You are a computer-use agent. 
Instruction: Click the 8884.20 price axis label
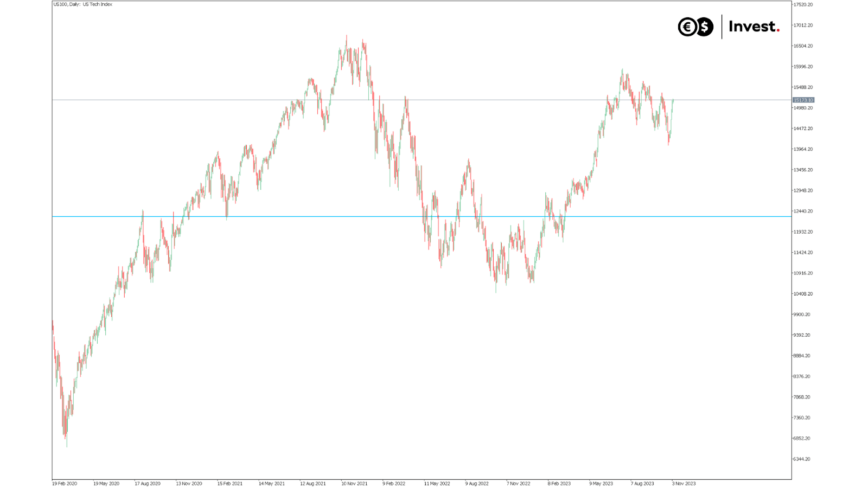tap(803, 356)
